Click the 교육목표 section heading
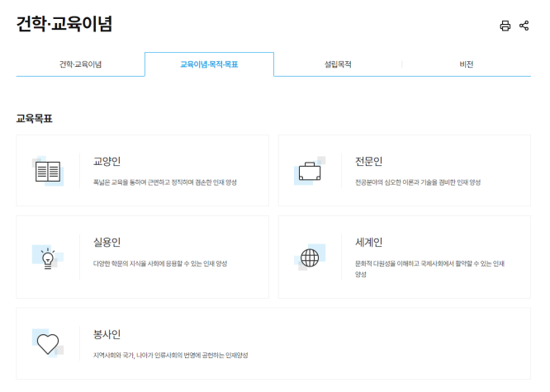Viewport: 550px width, 392px height. (35, 119)
